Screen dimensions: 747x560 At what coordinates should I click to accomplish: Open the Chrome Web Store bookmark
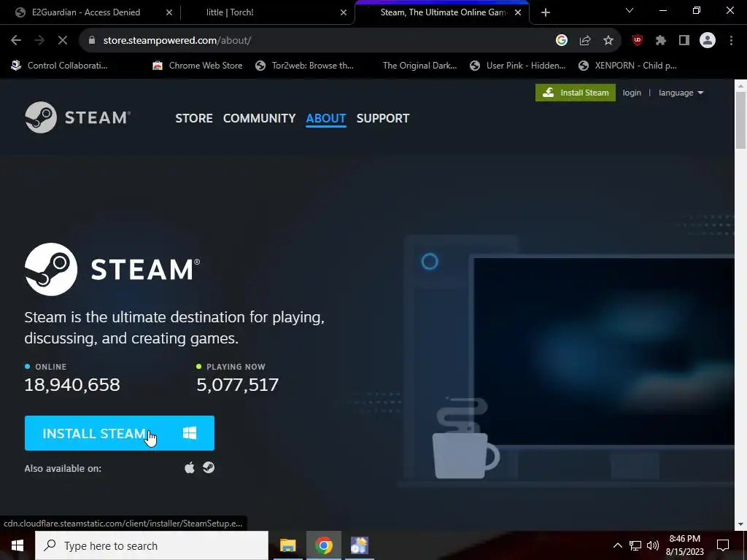[x=197, y=66]
